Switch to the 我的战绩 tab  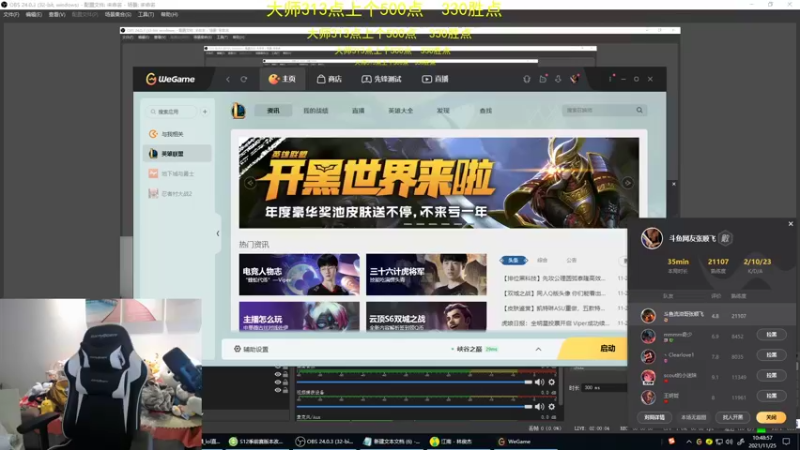tap(316, 111)
